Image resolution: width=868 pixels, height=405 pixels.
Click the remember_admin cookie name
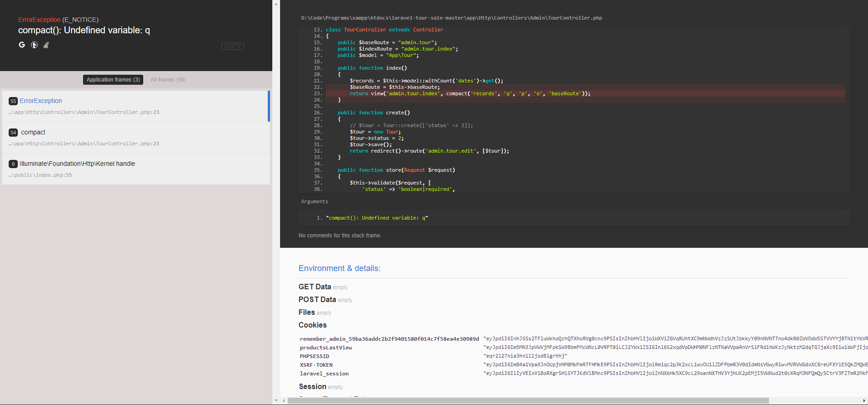click(390, 339)
